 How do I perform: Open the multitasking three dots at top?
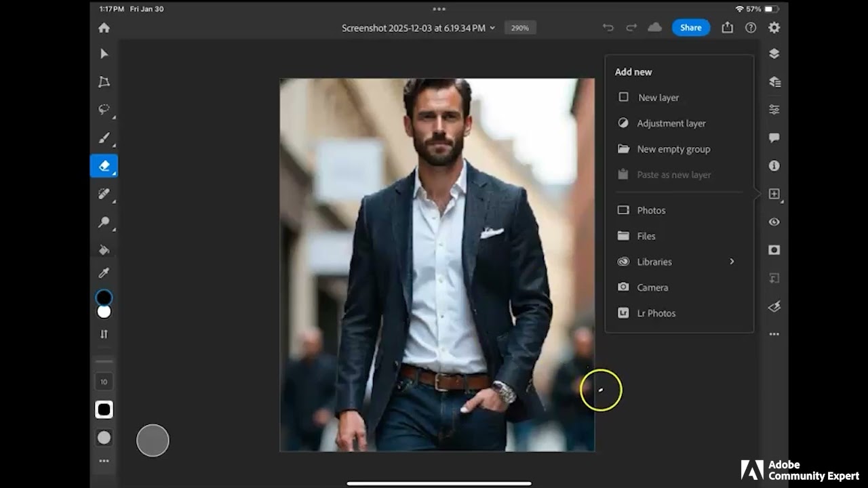tap(439, 9)
